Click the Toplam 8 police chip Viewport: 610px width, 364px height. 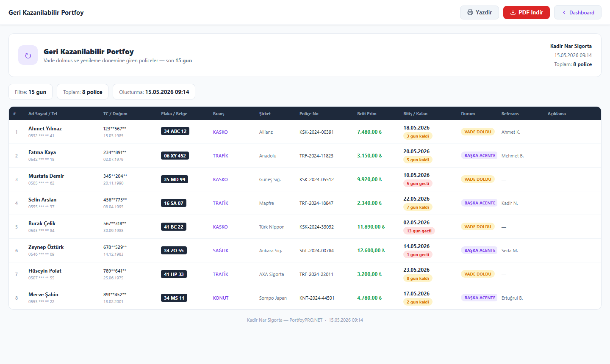[x=83, y=92]
